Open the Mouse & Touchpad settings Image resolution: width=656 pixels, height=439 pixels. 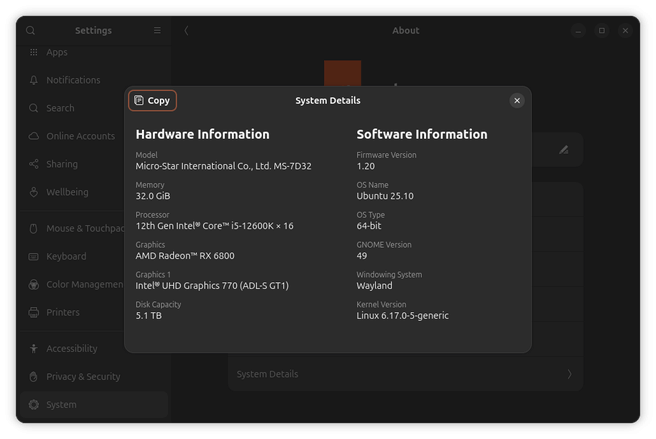[85, 229]
